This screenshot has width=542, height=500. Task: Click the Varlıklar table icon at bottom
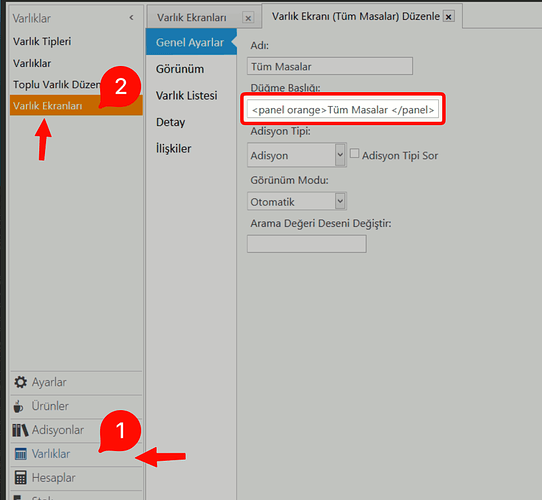point(20,454)
